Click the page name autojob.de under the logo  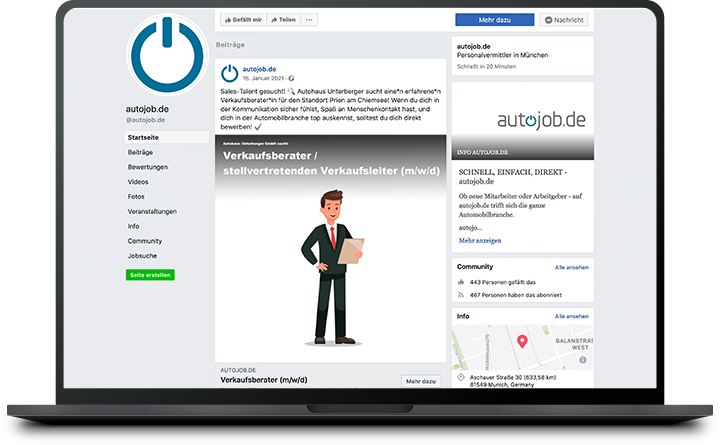coord(147,109)
